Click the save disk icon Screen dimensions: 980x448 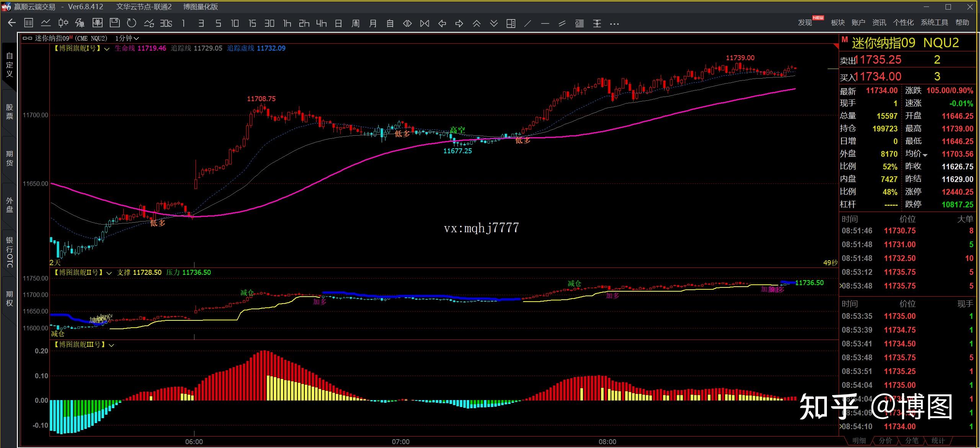114,23
